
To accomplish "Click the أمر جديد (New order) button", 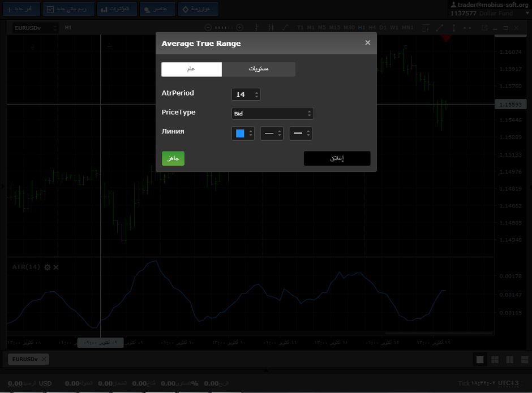I will [x=21, y=9].
